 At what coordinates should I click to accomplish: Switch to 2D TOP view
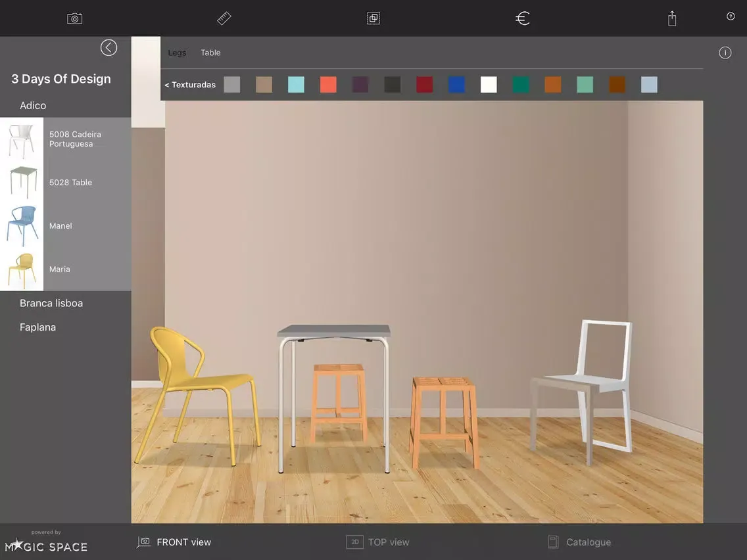click(378, 542)
